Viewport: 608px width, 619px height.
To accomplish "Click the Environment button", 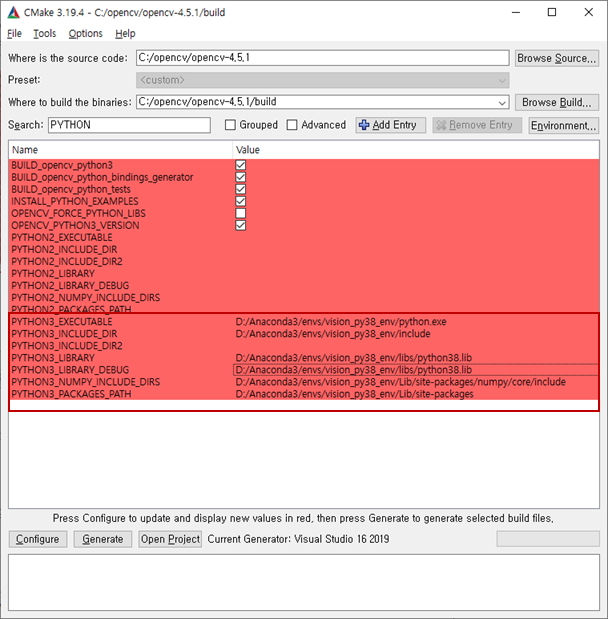I will [x=563, y=126].
